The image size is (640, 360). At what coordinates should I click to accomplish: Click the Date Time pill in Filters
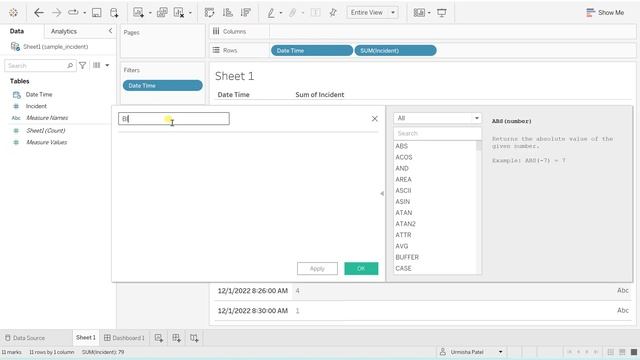(x=162, y=85)
